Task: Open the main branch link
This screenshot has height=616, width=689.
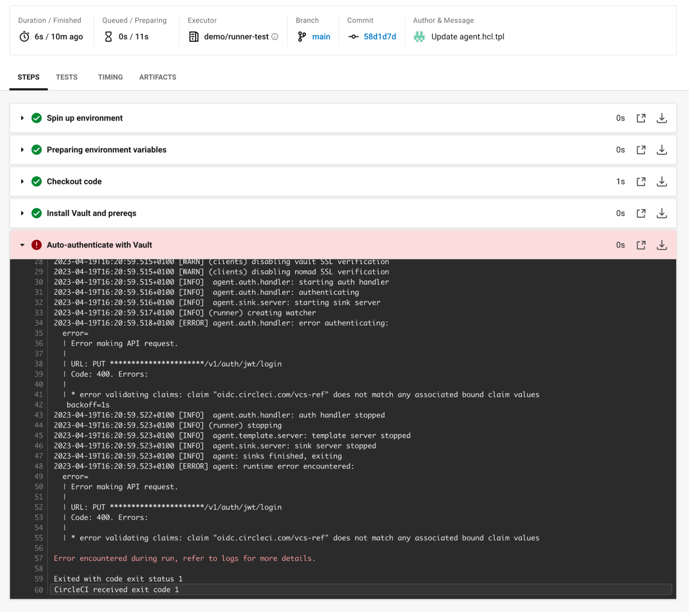Action: click(x=321, y=37)
